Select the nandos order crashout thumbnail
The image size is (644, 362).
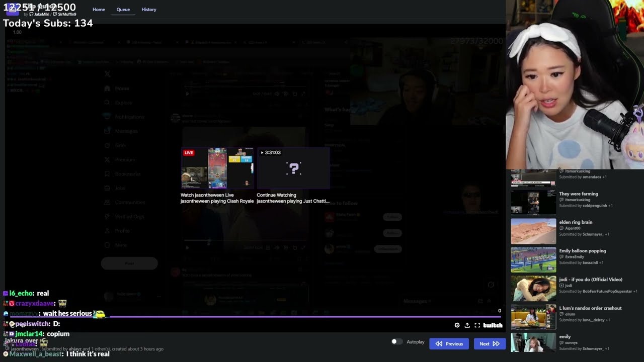(533, 317)
